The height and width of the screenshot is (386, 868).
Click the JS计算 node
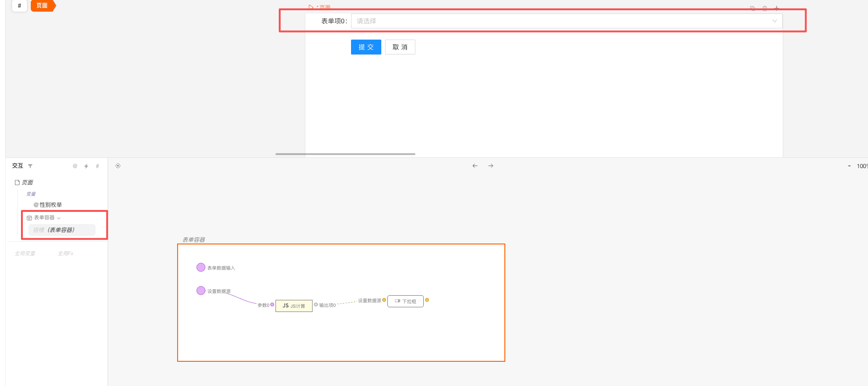(294, 306)
